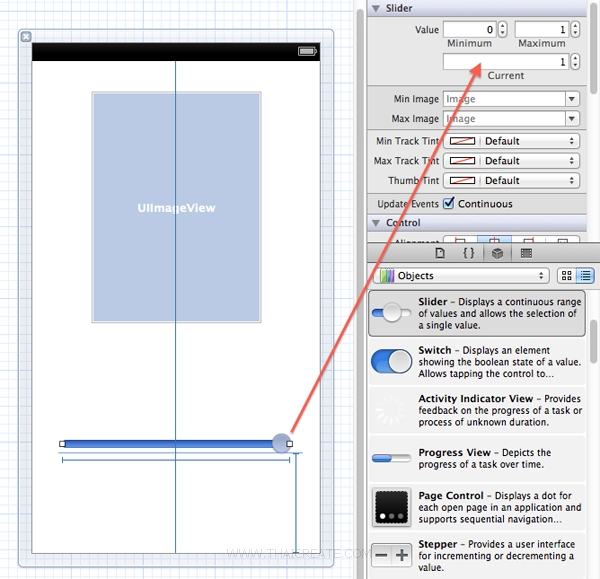Click the Min Image text field

click(x=504, y=99)
